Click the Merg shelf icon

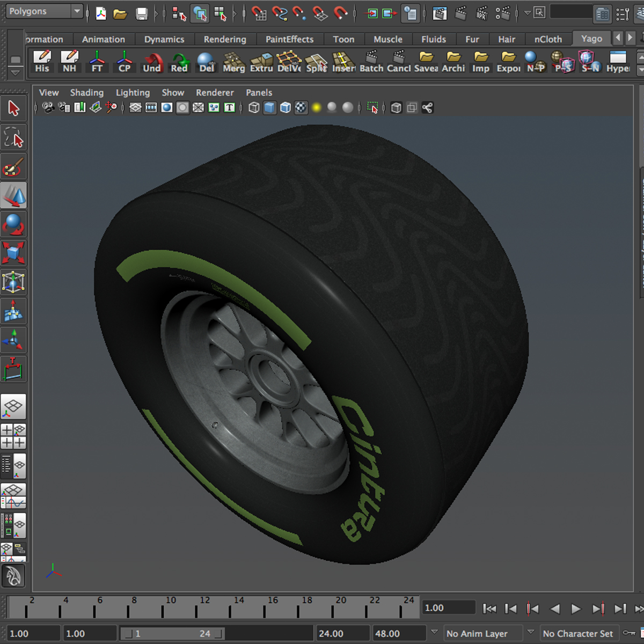(234, 62)
